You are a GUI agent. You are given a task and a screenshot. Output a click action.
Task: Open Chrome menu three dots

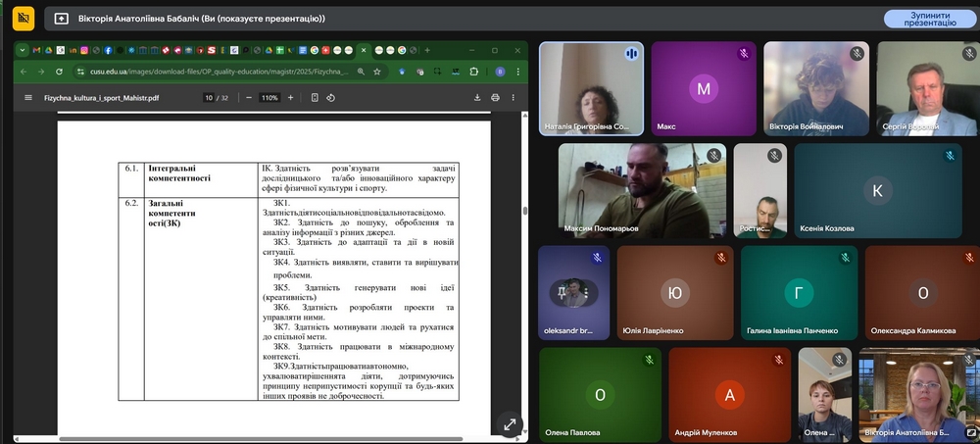tap(519, 72)
